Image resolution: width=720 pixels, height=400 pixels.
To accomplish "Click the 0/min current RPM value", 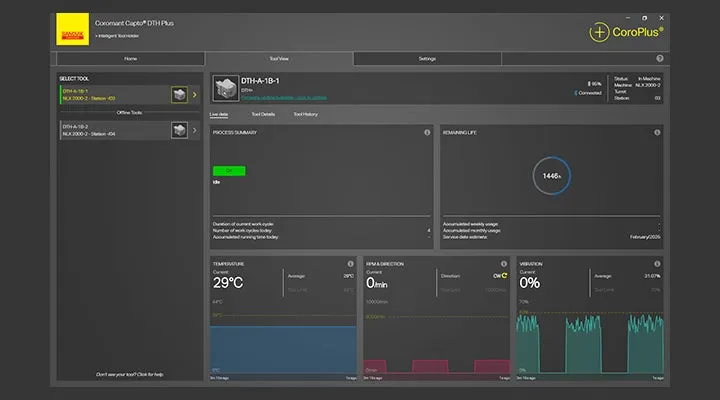I will [377, 283].
